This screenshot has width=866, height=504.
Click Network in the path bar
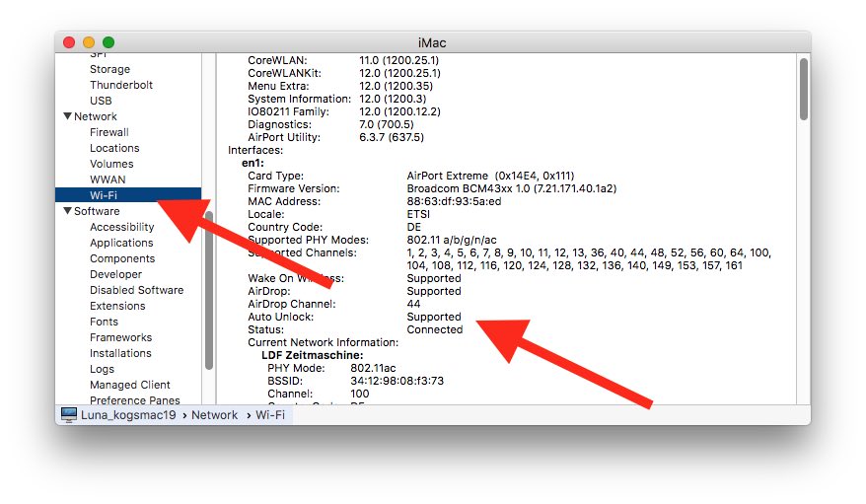pos(214,415)
